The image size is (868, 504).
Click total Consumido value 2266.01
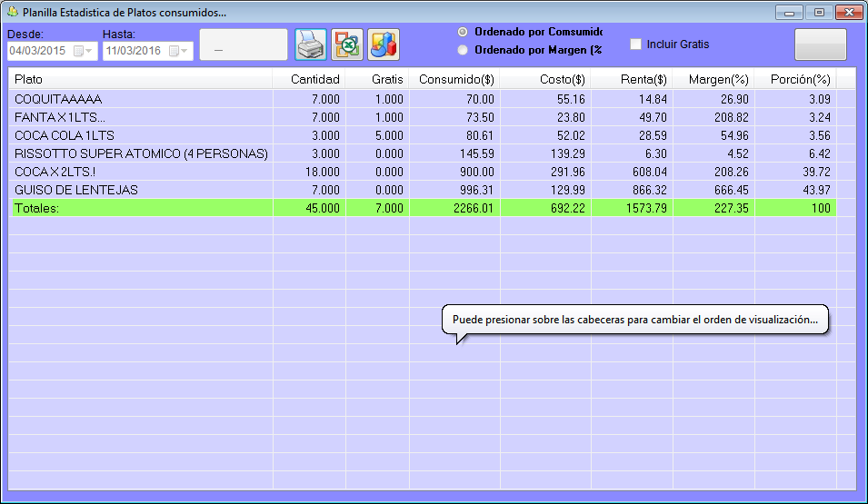[474, 209]
